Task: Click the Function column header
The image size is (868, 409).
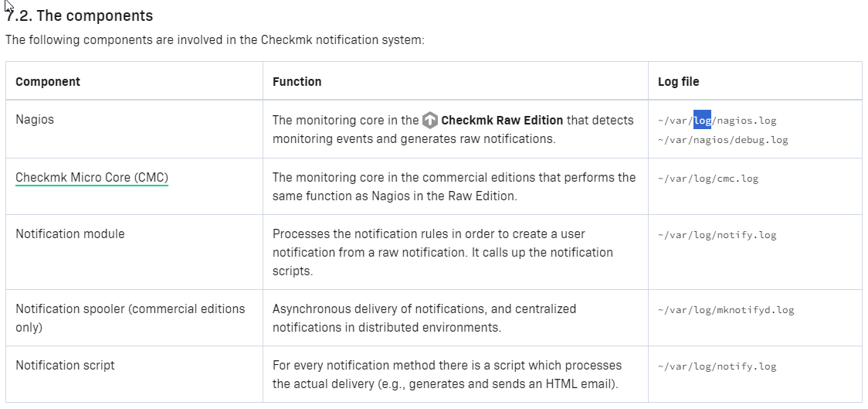Action: [297, 81]
